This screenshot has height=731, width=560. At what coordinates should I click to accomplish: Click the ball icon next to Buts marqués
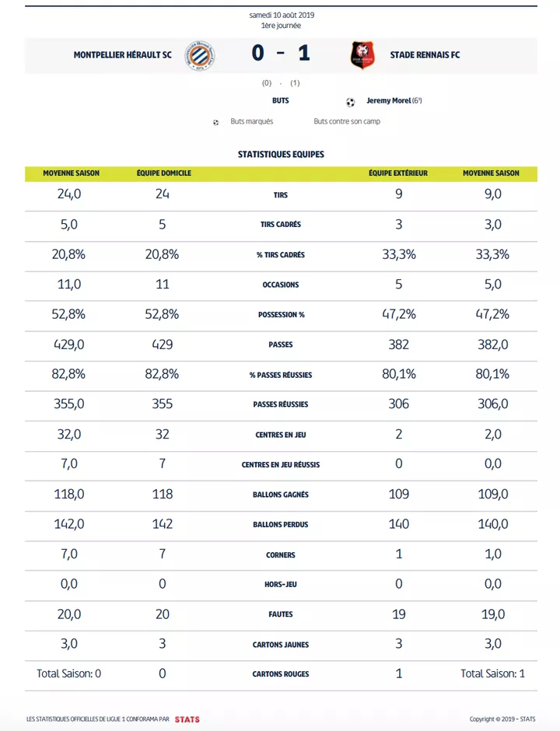tap(216, 122)
